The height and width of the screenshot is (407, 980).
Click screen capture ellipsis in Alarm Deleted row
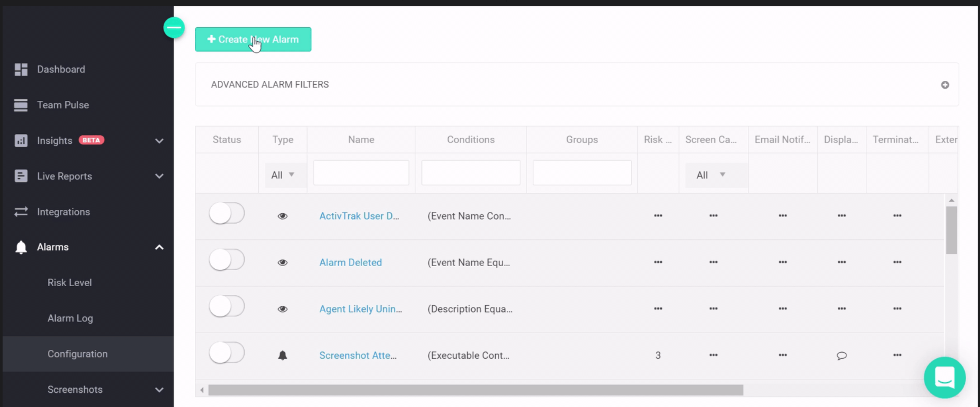[x=713, y=262]
